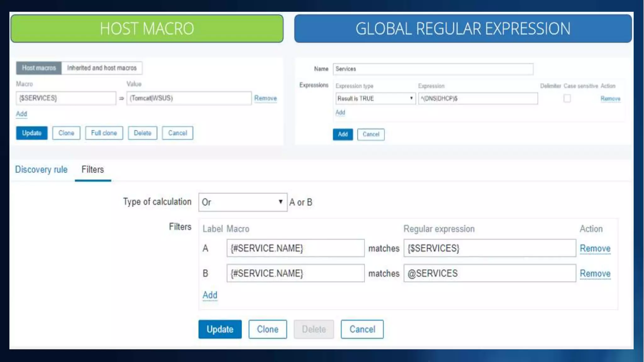
Task: Open the 'Result is TRUE' expression type dropdown
Action: tap(375, 98)
